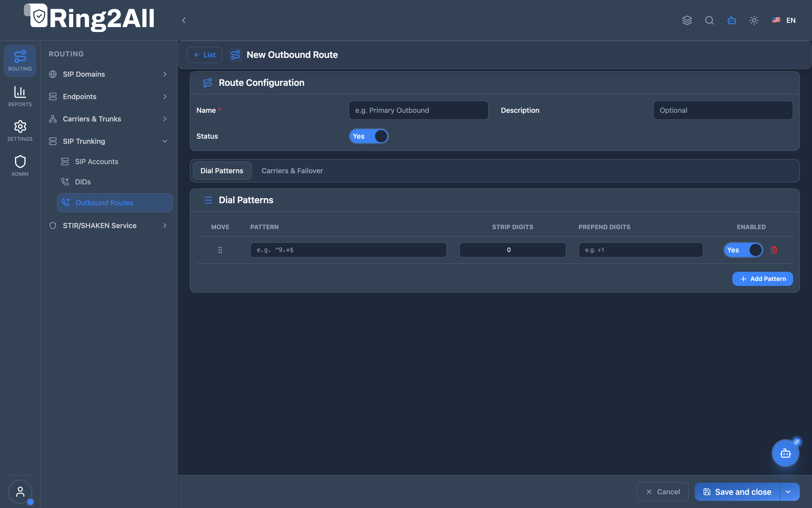Expand the Carriers & Trunks menu
The width and height of the screenshot is (812, 508).
click(108, 119)
